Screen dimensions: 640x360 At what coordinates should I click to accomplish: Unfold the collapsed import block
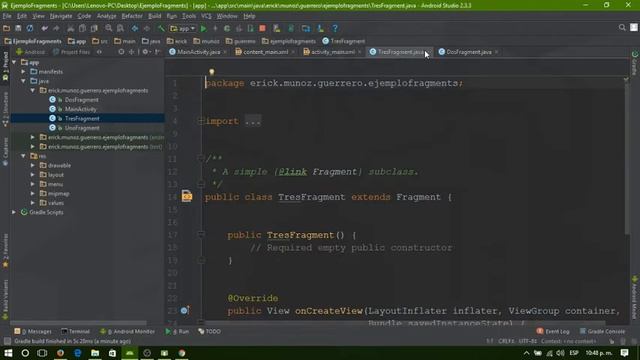point(200,121)
